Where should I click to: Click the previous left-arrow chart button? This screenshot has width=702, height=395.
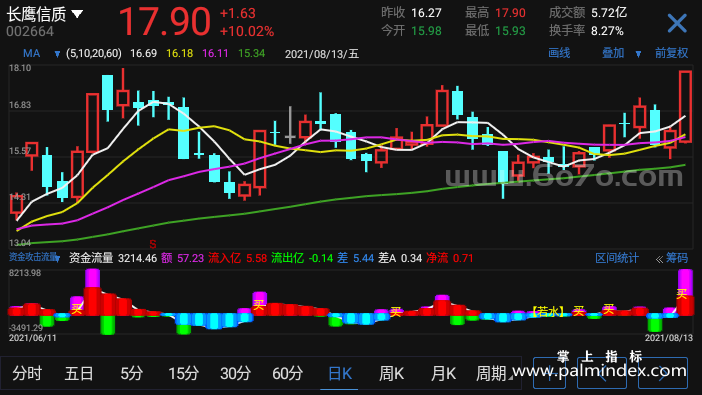pos(602,373)
